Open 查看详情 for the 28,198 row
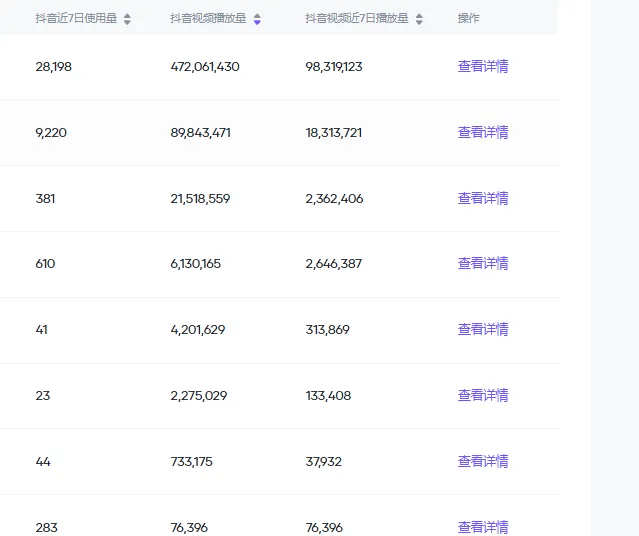The height and width of the screenshot is (536, 639). 483,67
